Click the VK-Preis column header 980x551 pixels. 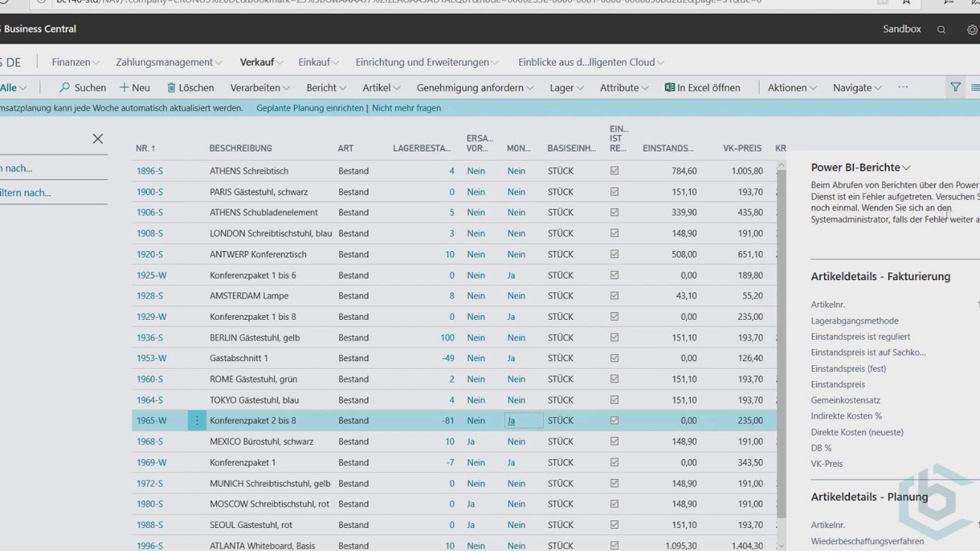pyautogui.click(x=742, y=148)
